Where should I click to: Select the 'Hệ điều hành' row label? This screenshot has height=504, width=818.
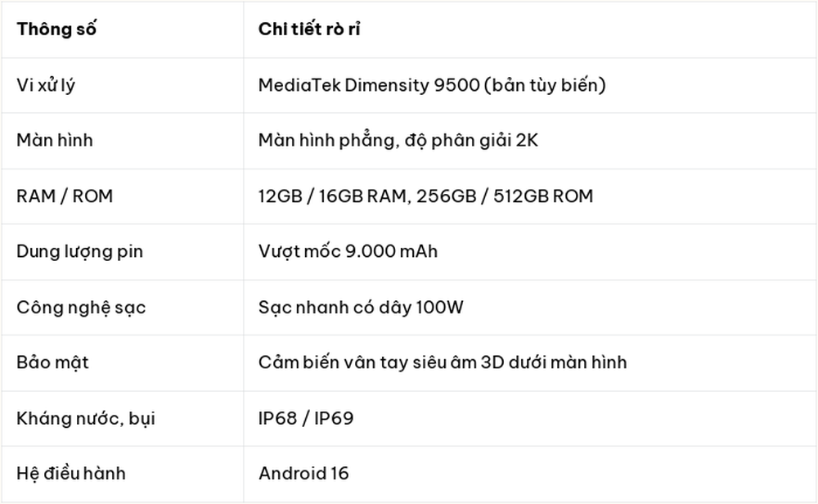pyautogui.click(x=71, y=474)
